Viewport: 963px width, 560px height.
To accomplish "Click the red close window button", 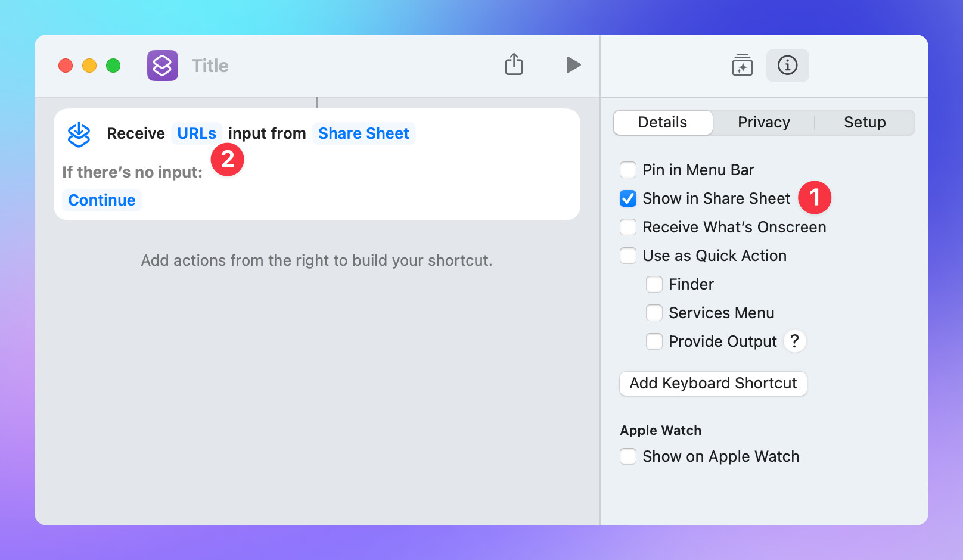I will 66,66.
